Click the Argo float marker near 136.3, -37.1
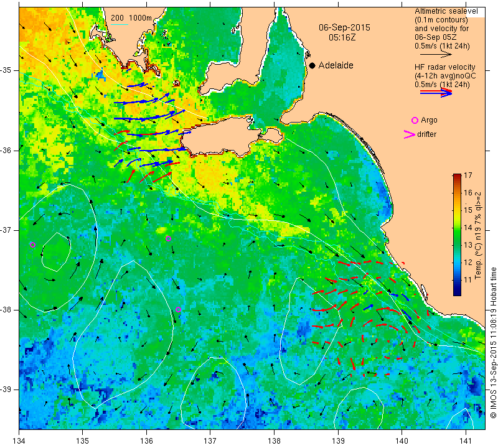Viewport: 498px width, 448px height. click(168, 238)
